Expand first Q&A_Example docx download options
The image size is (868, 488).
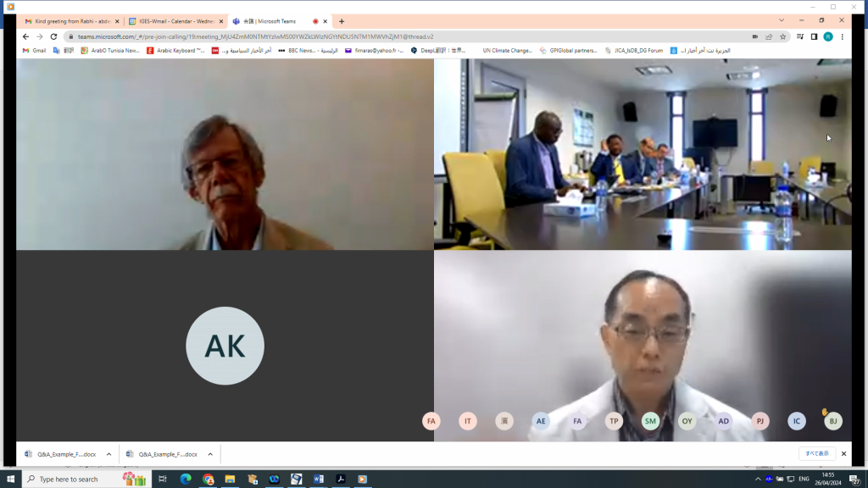point(108,454)
